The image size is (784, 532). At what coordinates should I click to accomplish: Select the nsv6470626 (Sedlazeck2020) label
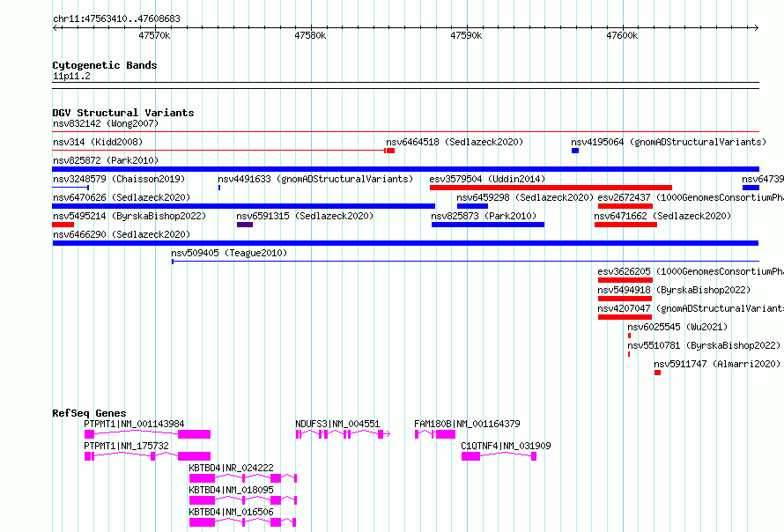(x=122, y=197)
